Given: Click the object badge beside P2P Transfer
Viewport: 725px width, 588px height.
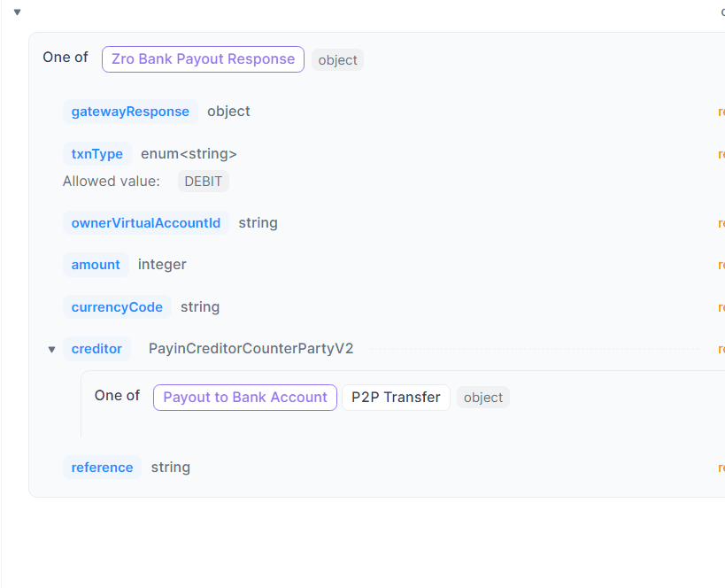Looking at the screenshot, I should point(482,398).
